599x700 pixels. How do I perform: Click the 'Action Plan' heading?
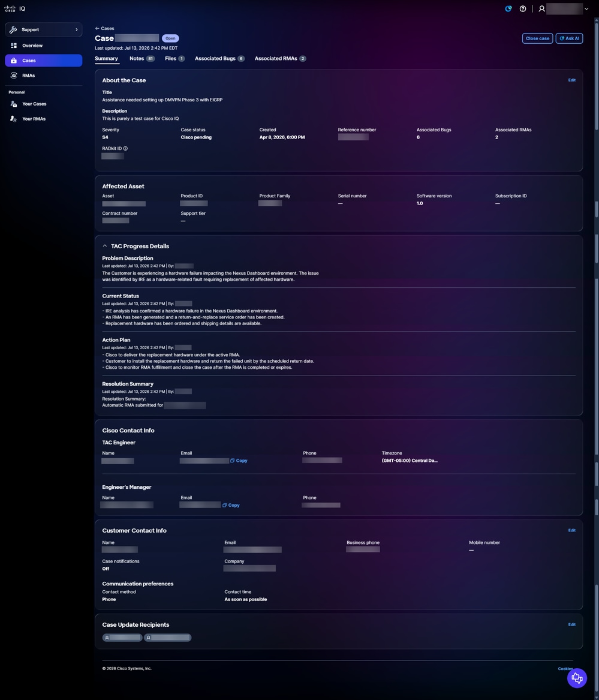coord(116,340)
